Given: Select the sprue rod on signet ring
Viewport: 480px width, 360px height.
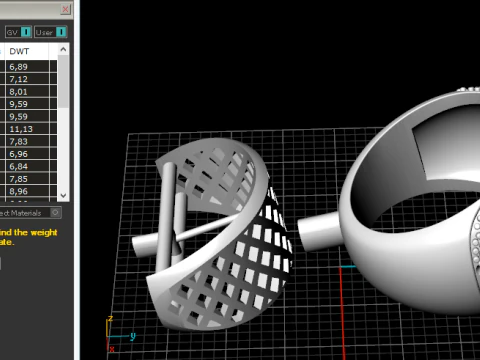Looking at the screenshot, I should 318,232.
